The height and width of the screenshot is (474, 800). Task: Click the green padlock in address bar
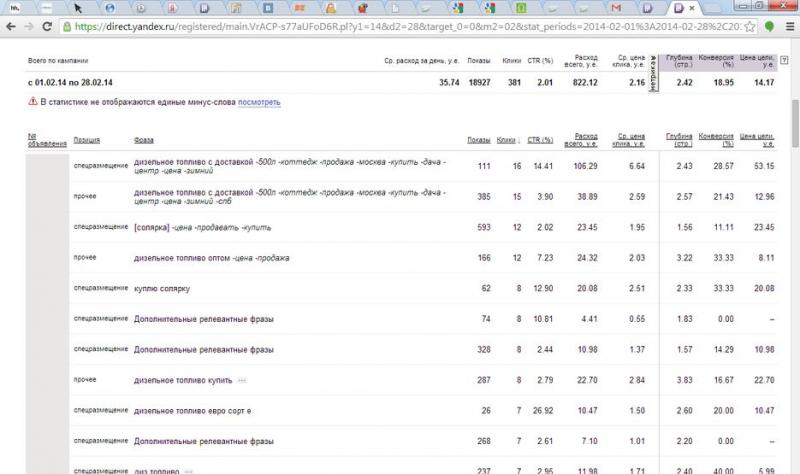coord(67,27)
